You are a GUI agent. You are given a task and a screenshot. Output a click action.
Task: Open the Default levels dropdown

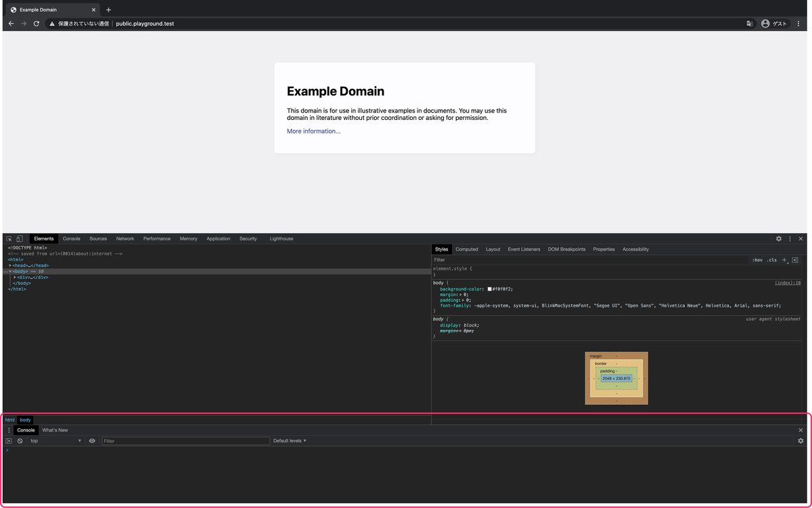pyautogui.click(x=290, y=441)
